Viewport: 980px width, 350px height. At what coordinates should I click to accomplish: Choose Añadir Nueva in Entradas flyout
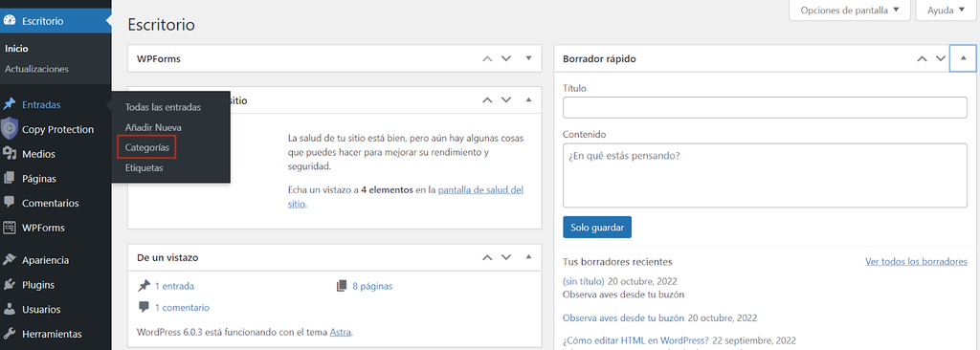[x=154, y=127]
